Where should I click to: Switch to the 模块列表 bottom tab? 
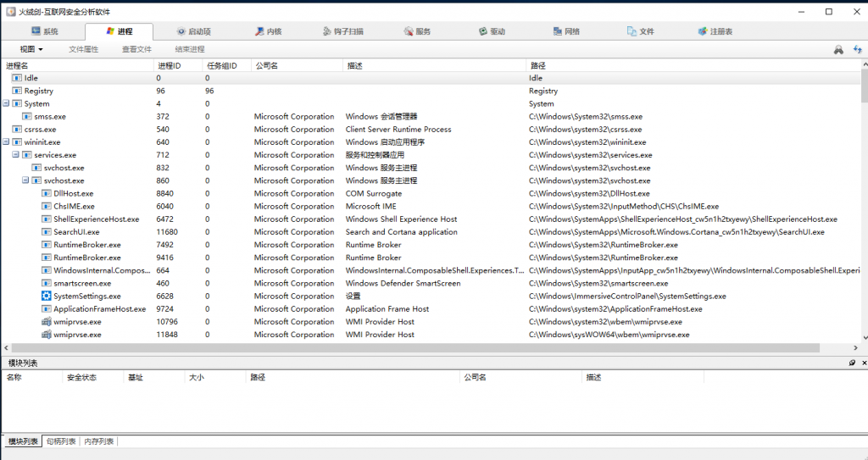click(23, 441)
